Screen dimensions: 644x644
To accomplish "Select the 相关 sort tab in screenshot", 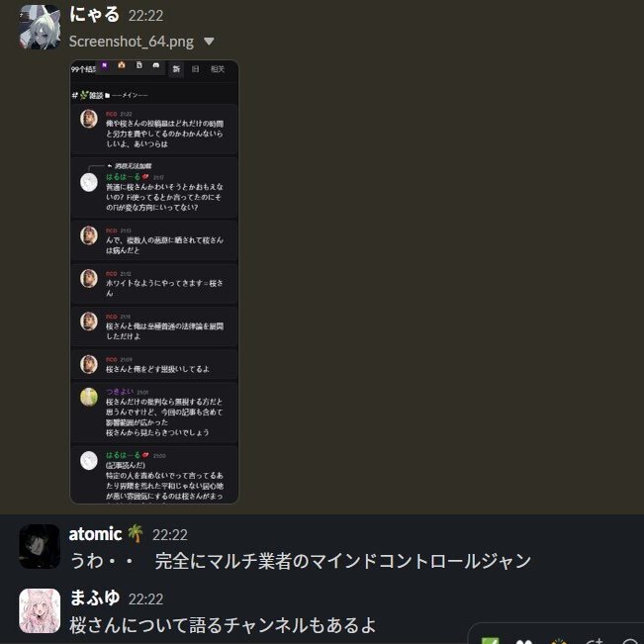I will pyautogui.click(x=218, y=69).
